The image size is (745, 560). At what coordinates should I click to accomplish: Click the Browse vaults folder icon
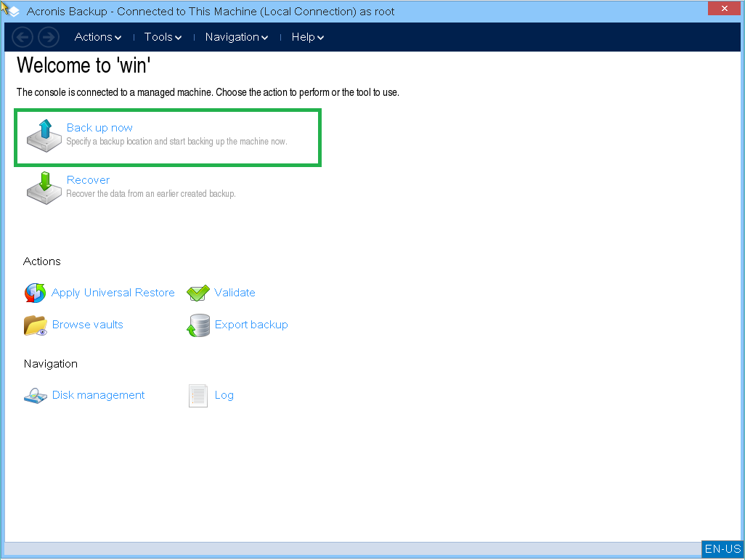(36, 325)
